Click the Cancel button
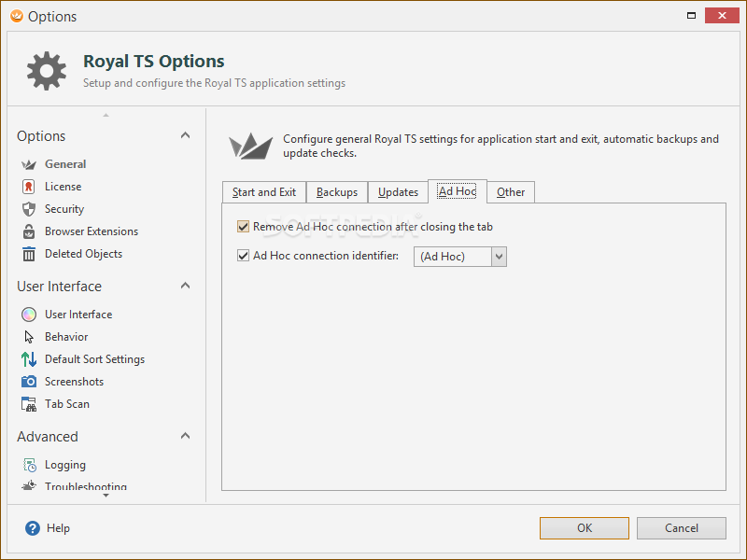The height and width of the screenshot is (560, 747). [x=682, y=528]
